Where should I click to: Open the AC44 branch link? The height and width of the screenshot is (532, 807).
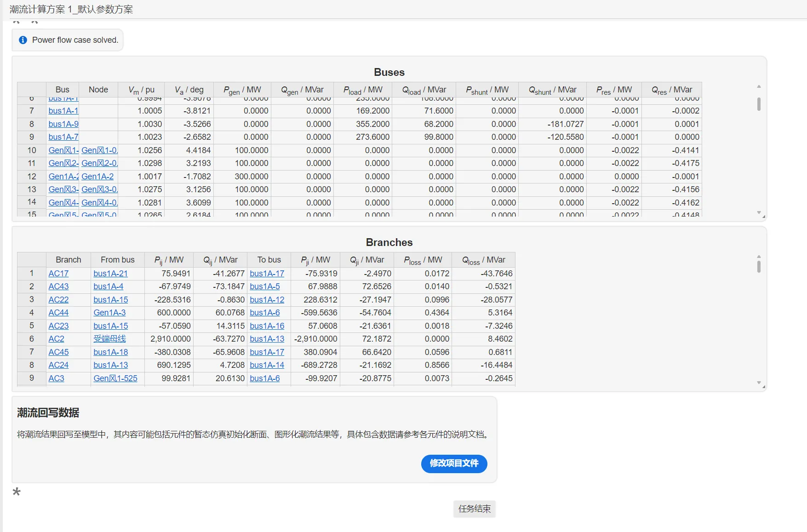[x=58, y=313]
